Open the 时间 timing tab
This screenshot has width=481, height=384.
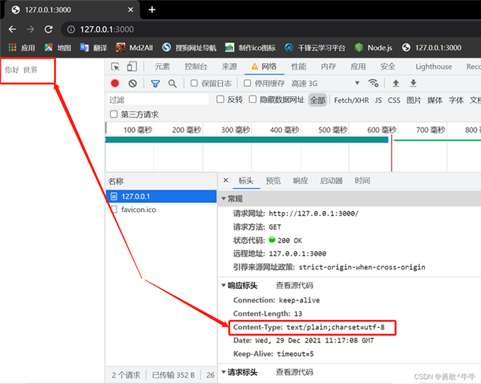(x=362, y=181)
